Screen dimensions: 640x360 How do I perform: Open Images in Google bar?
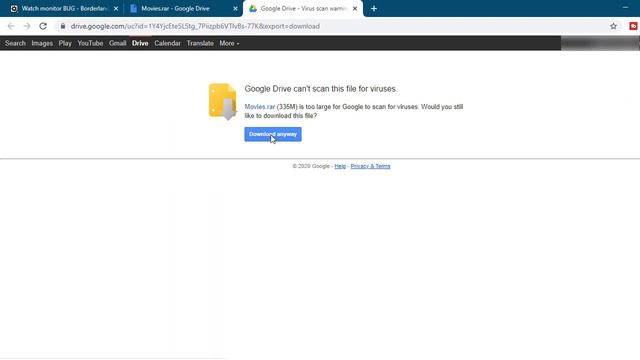(x=42, y=43)
